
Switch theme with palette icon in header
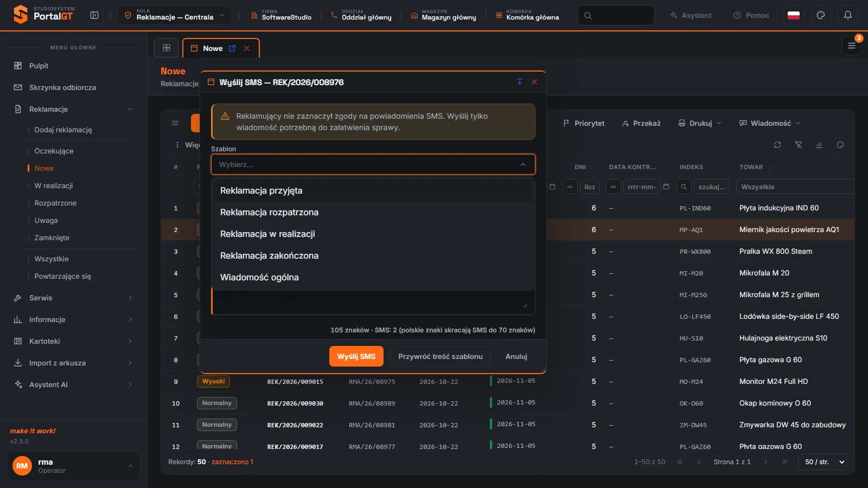click(821, 15)
